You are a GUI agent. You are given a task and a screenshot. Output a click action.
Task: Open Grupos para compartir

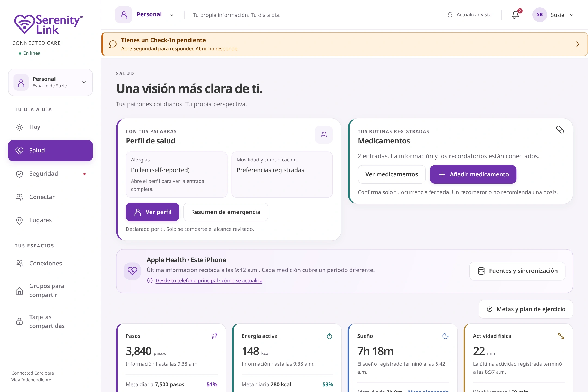pos(50,291)
